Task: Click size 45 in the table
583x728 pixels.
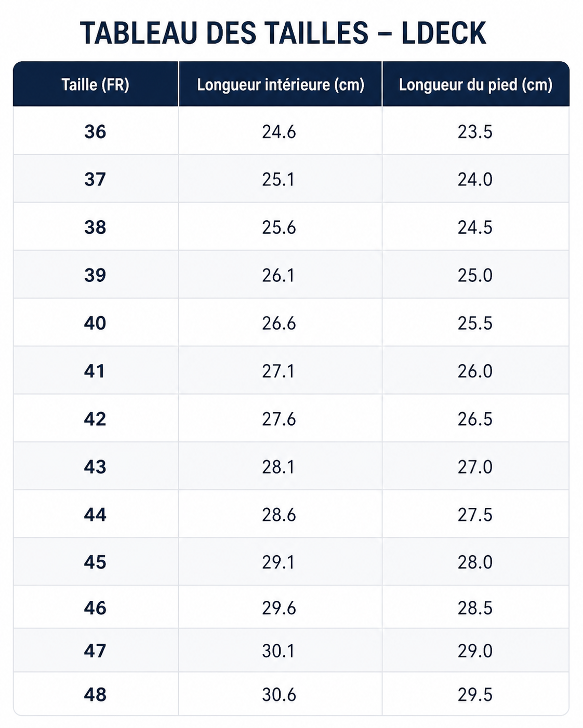Action: pos(95,562)
